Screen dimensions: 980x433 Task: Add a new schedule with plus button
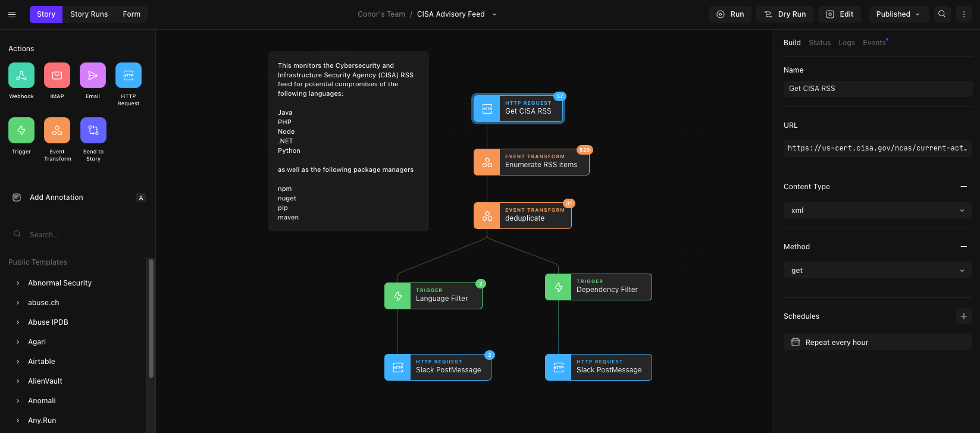tap(964, 316)
